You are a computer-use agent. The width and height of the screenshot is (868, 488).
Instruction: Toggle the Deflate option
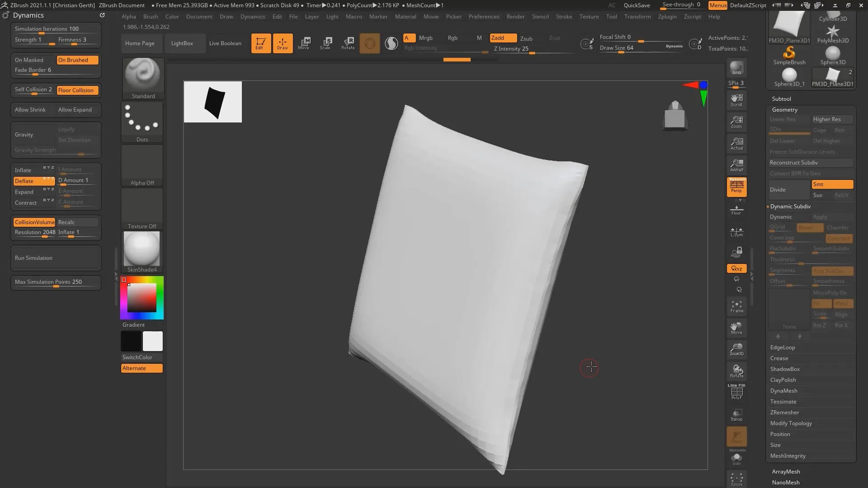[34, 181]
